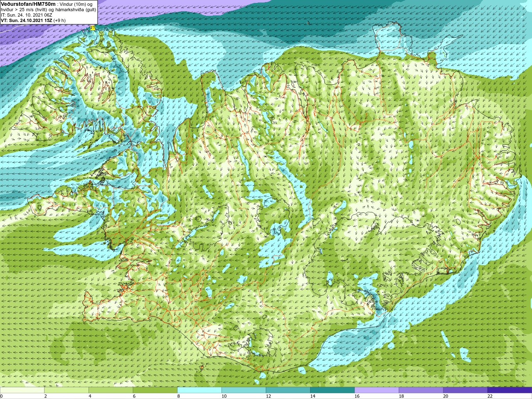Click the legend scale label '0'
The image size is (532, 399).
[x=2, y=396]
